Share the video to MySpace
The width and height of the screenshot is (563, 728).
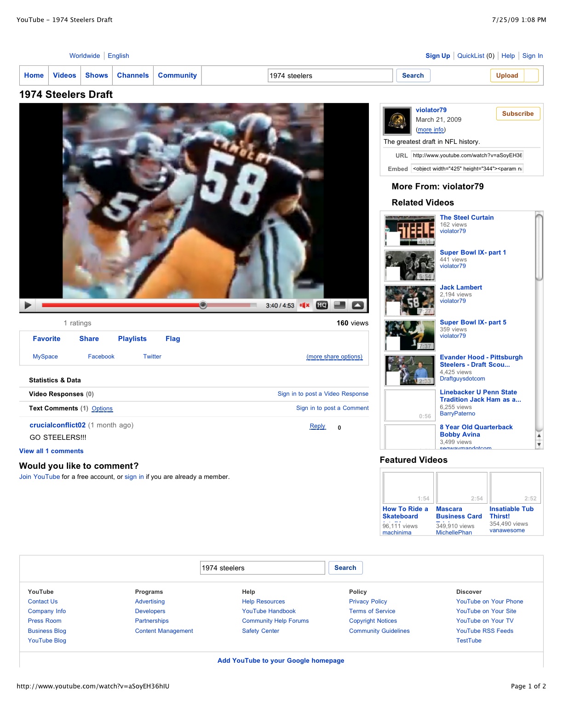point(45,357)
